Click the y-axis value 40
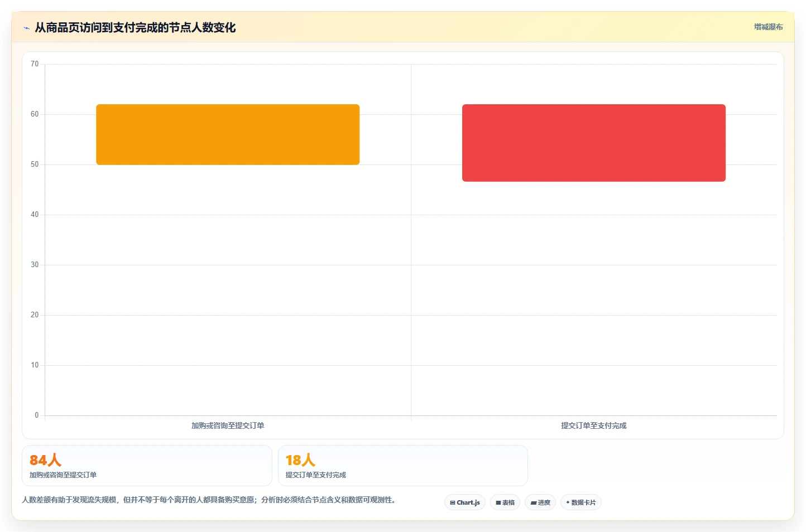The image size is (806, 532). [35, 215]
